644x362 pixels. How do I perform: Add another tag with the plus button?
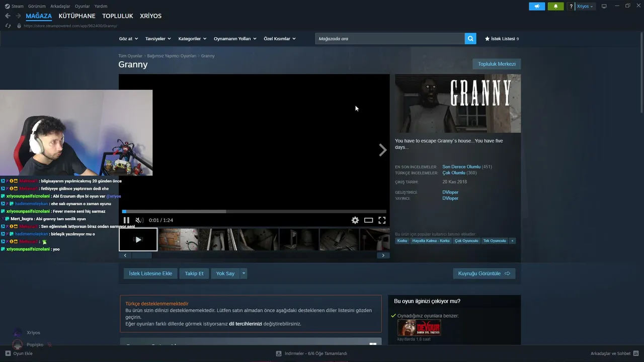[x=512, y=241]
